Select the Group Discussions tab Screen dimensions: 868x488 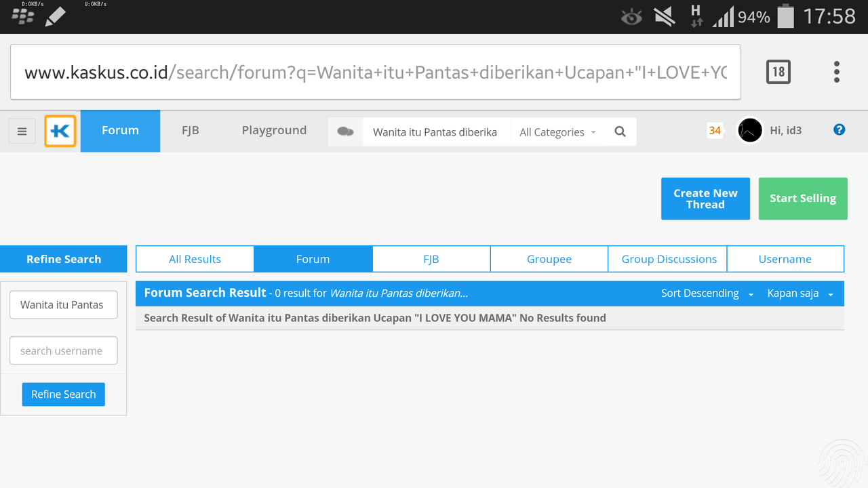coord(669,259)
